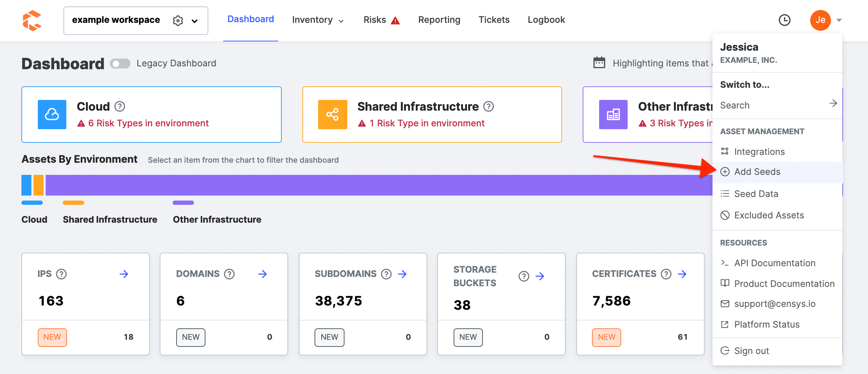Open the Risks tab
Screen dimensions: 868x374
[x=374, y=20]
